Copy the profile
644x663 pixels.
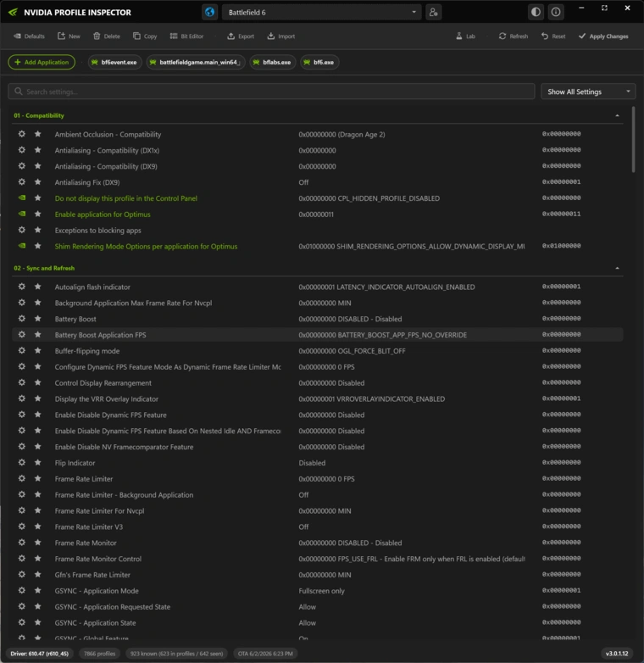pos(145,36)
